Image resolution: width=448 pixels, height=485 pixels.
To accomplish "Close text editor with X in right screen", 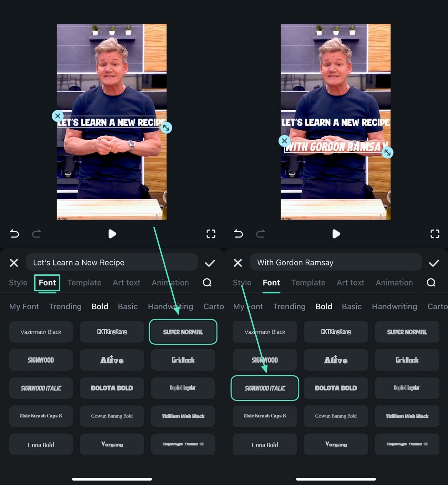I will point(238,263).
